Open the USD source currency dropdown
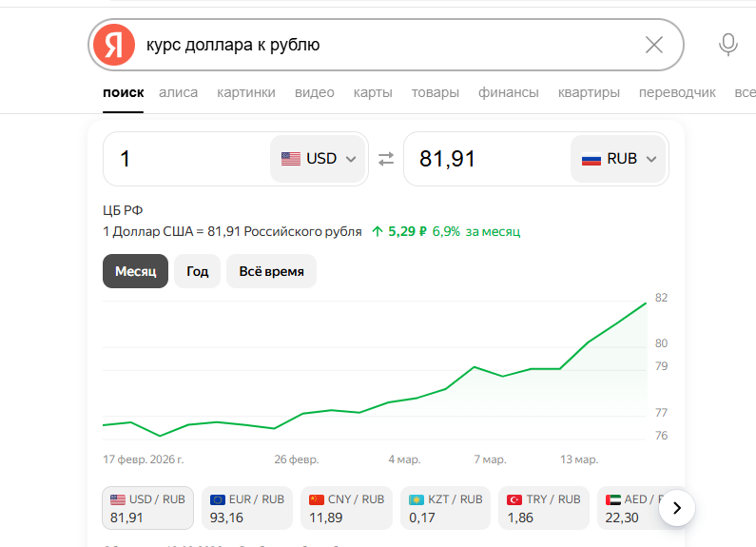Image resolution: width=756 pixels, height=547 pixels. point(319,159)
